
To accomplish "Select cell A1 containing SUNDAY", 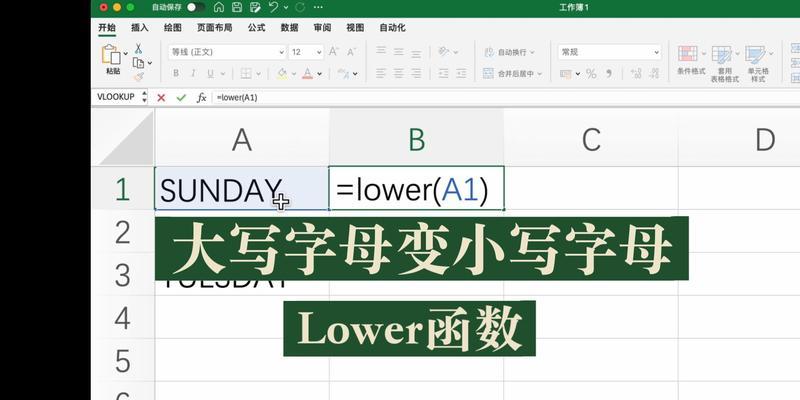I will 242,188.
